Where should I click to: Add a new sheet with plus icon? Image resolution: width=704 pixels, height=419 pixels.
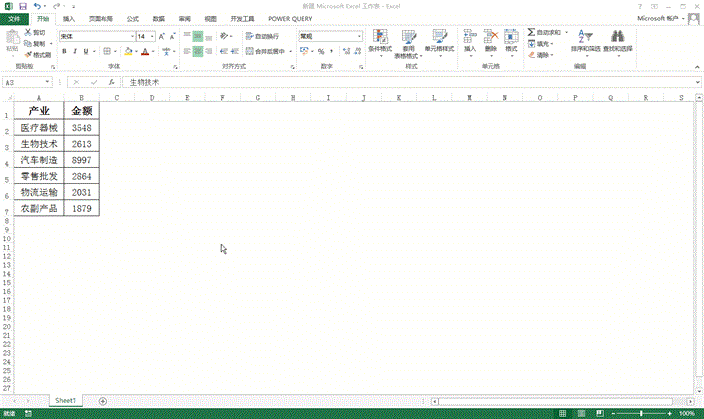point(103,400)
